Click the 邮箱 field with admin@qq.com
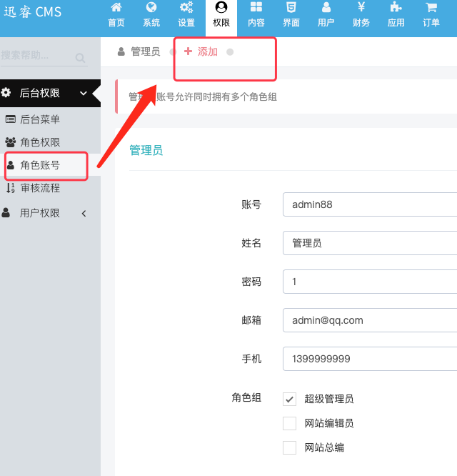This screenshot has width=457, height=476. click(370, 320)
